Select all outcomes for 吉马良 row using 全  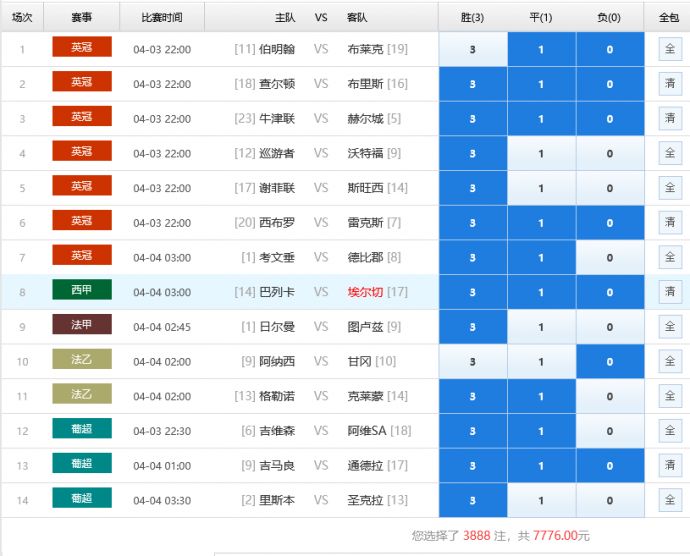click(x=670, y=465)
